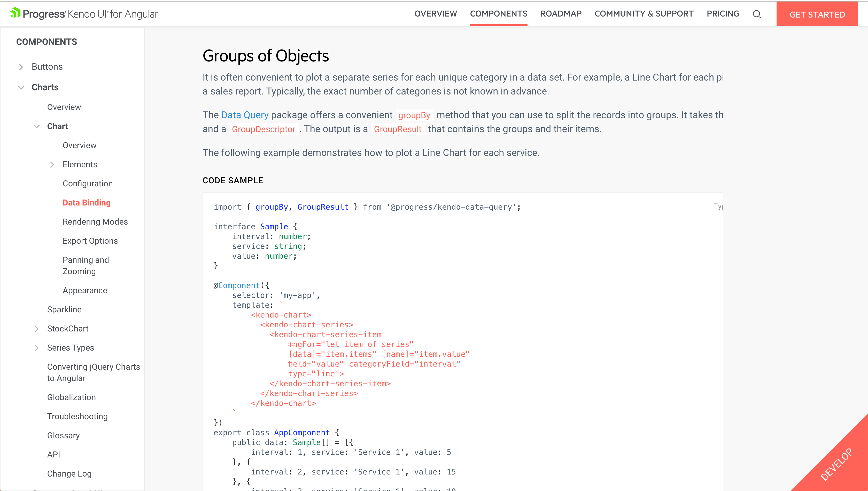Go to Configuration in sidebar
This screenshot has height=491, width=868.
[88, 184]
